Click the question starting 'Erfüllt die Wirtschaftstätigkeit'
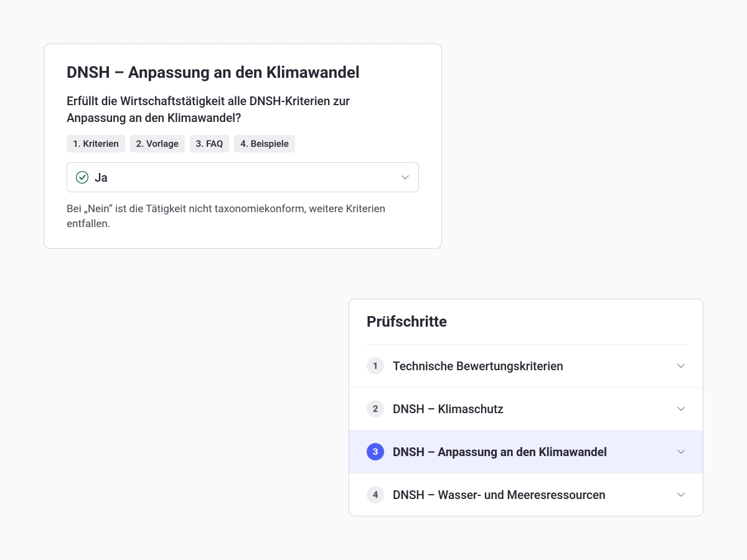The height and width of the screenshot is (560, 747). (x=209, y=109)
